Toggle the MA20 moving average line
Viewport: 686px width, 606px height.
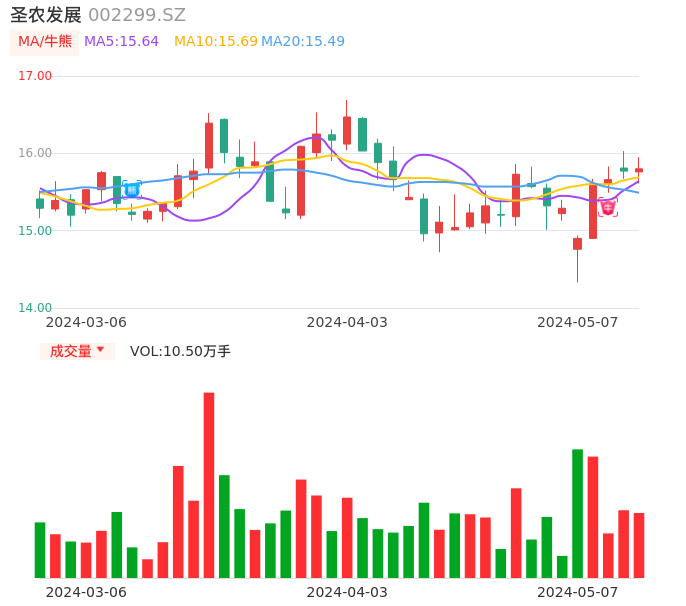[x=303, y=41]
